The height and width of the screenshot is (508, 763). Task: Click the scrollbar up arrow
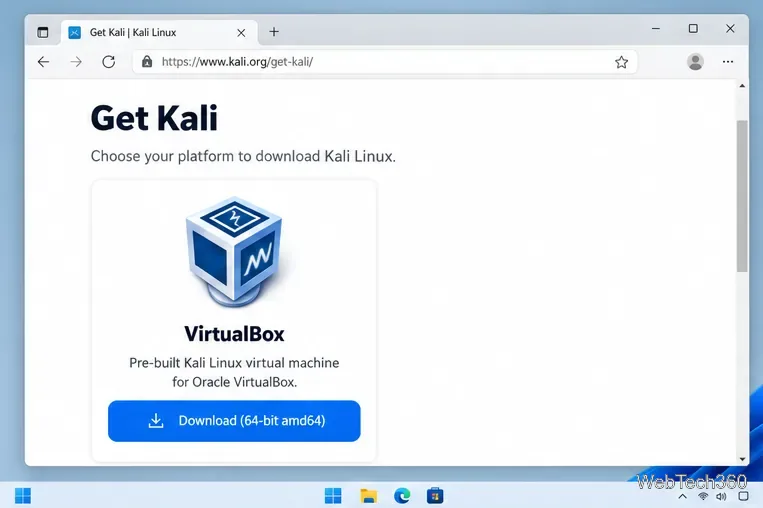click(x=742, y=86)
